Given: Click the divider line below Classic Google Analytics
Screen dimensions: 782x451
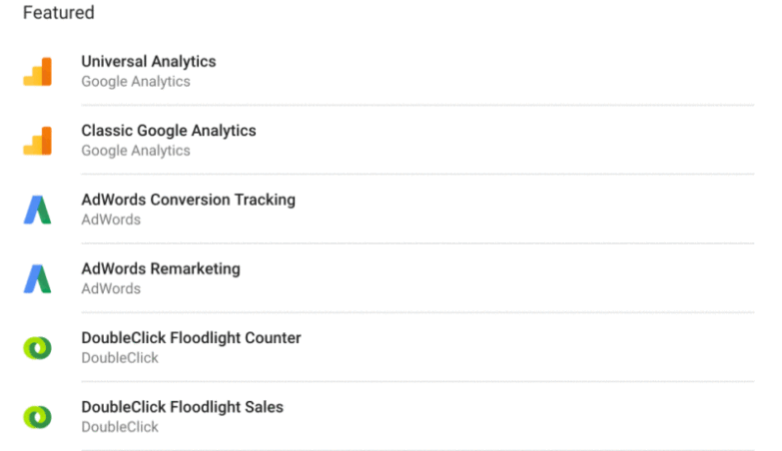Looking at the screenshot, I should 417,174.
